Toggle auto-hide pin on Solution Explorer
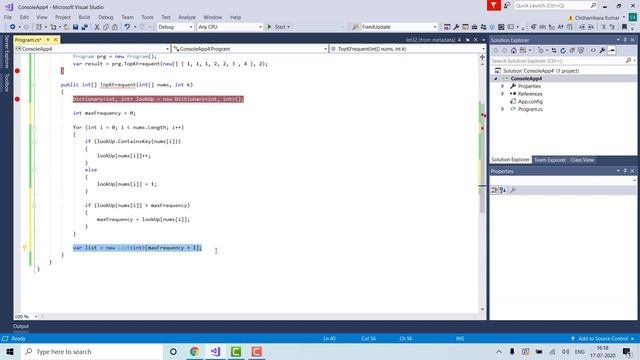640x360 pixels. point(625,40)
